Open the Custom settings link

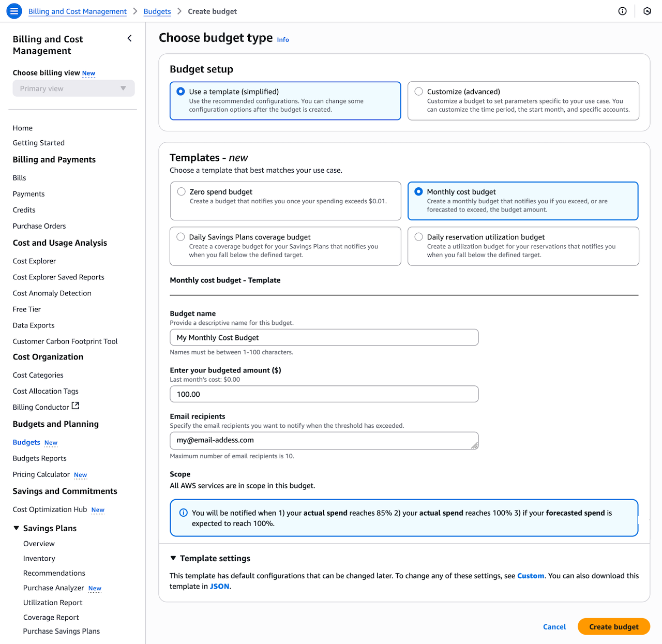(531, 576)
